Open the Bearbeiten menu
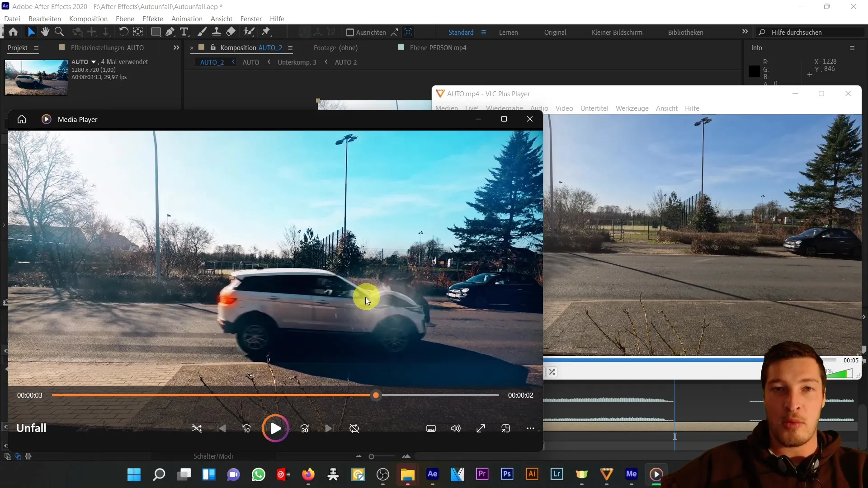 45,19
